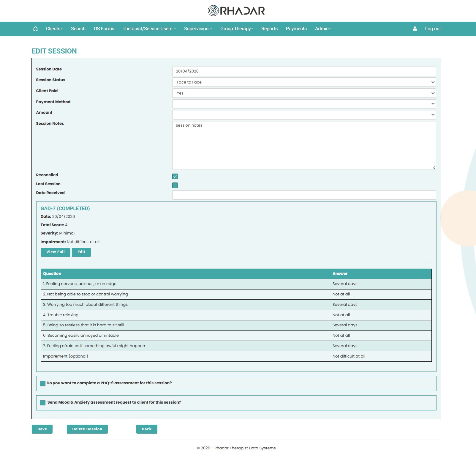Click the View Full button

coord(56,252)
